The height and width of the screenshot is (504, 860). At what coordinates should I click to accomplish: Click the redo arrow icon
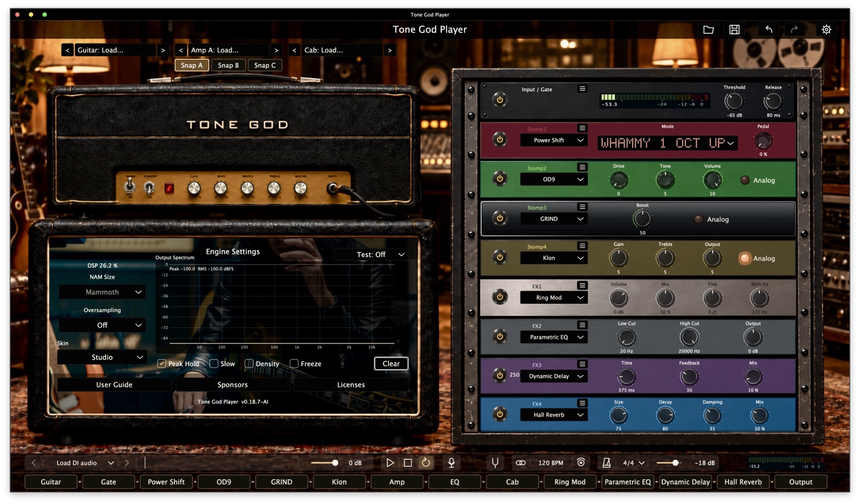[x=794, y=30]
